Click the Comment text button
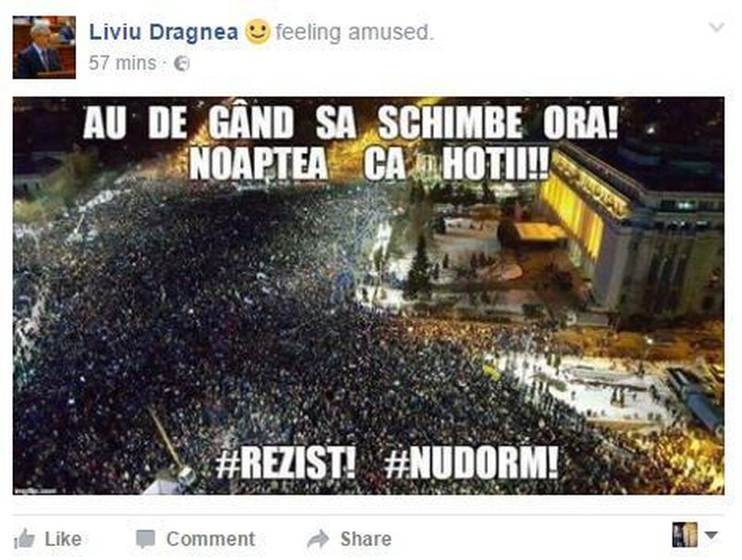Screen dimensions: 742x560 click(211, 540)
